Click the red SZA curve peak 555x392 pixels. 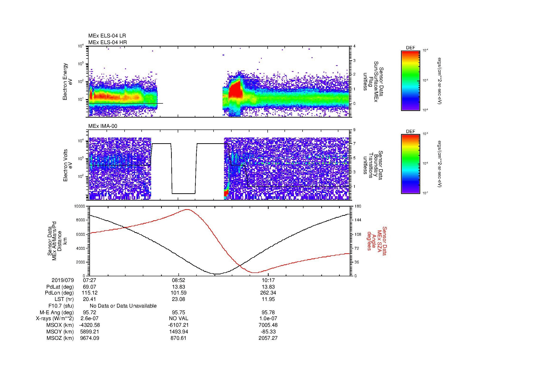(187, 210)
